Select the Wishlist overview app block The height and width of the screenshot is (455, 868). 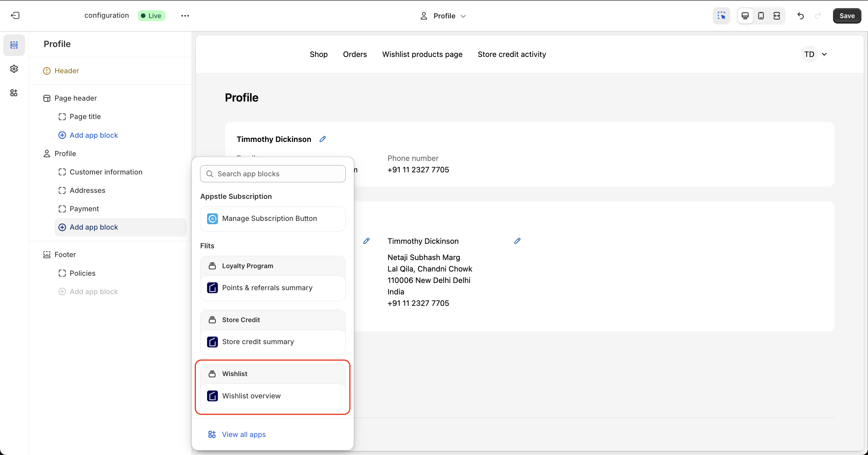pos(251,396)
